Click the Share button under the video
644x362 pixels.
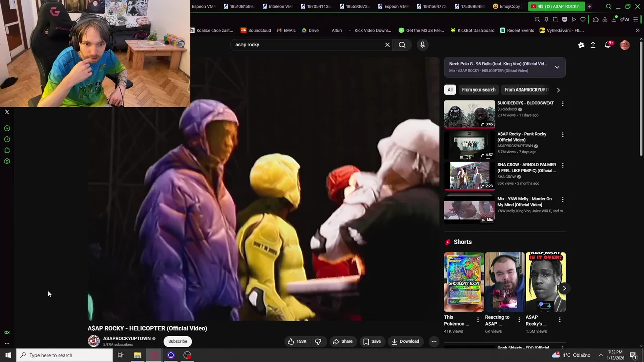click(x=343, y=341)
